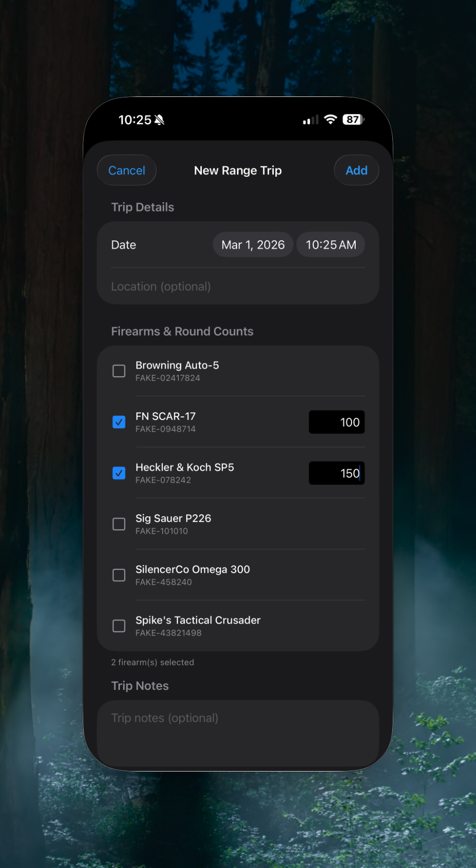Open the Mar 1, 2026 date picker
Viewport: 476px width, 868px height.
(253, 245)
